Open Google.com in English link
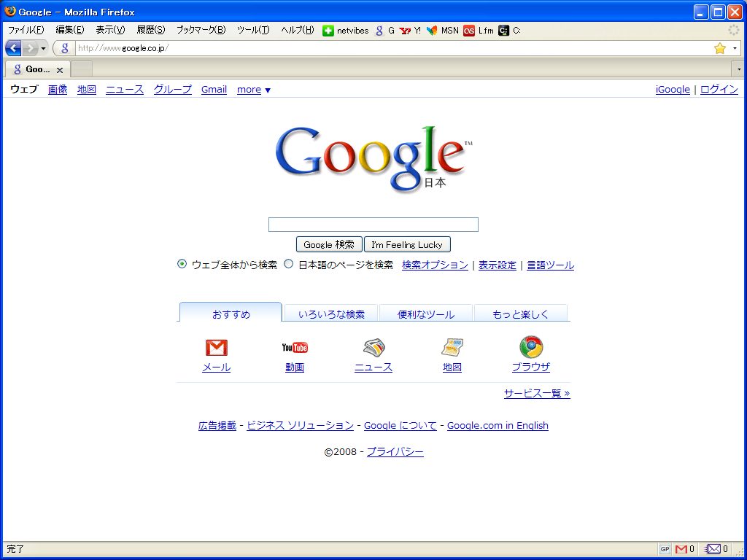 coord(498,426)
